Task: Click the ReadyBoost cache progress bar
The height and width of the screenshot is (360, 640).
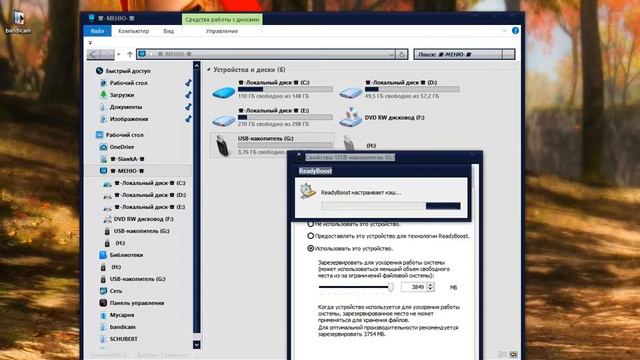Action: 391,206
